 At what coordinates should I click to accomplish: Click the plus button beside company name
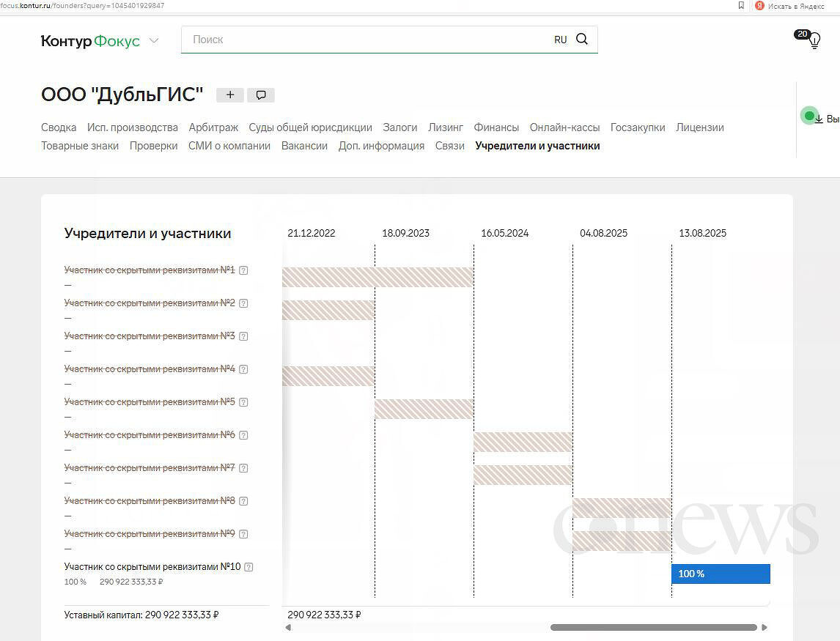230,95
